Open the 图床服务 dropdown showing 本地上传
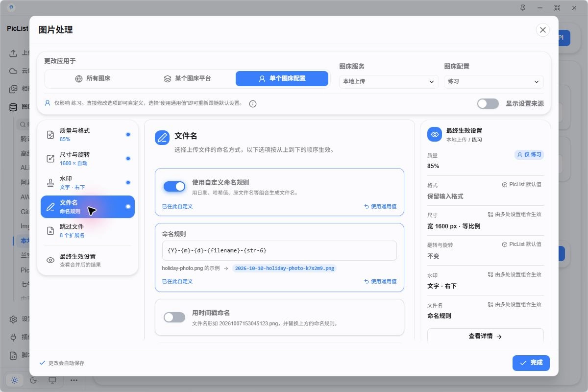Viewport: 588px width, 392px height. pos(389,81)
